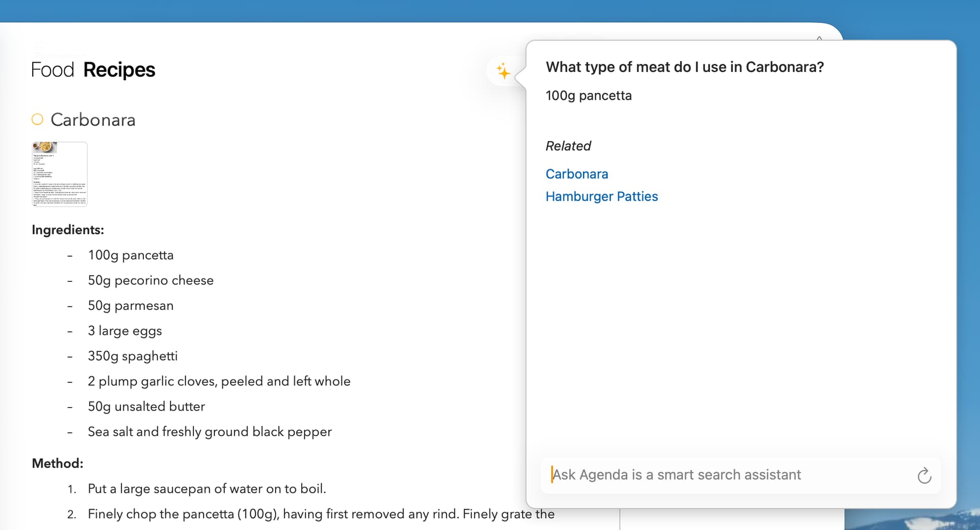Click the 50g pecorino cheese list item
The image size is (980, 530).
coord(151,280)
